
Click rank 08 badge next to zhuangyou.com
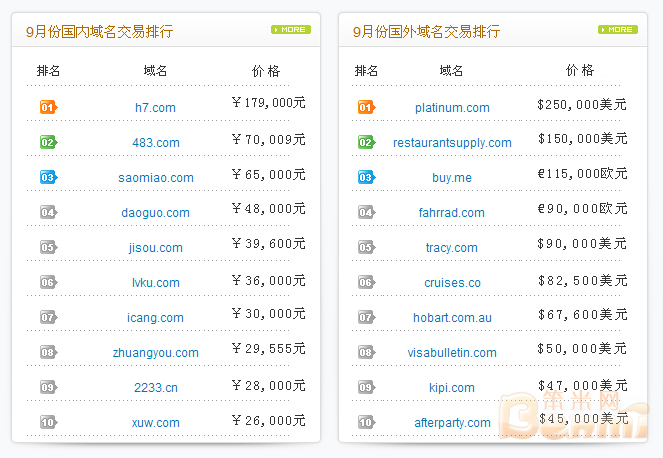pos(49,352)
